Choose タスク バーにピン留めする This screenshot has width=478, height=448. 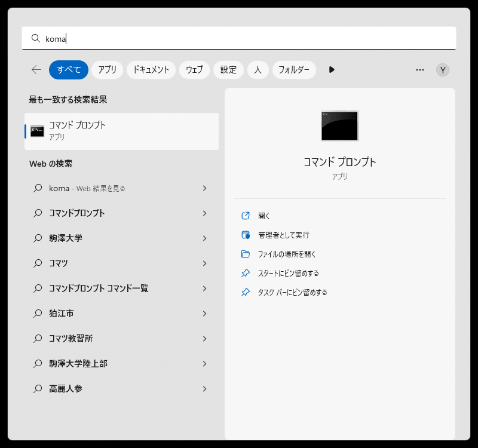point(292,292)
